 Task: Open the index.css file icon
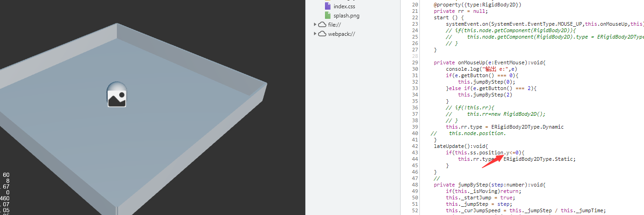[327, 6]
